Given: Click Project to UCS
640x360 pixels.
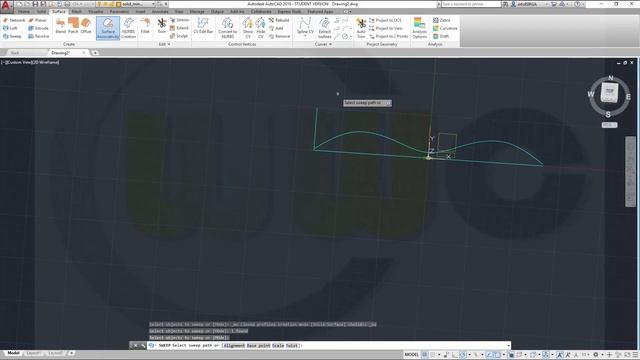Looking at the screenshot, I should coord(385,20).
